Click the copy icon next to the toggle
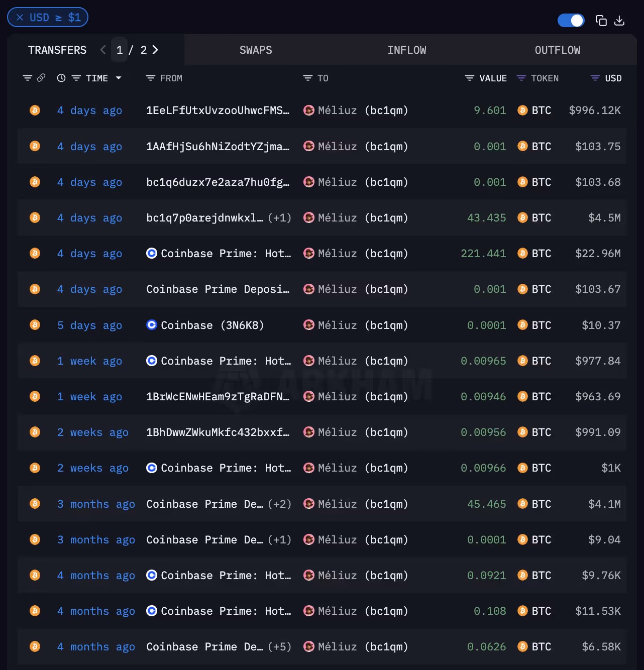Image resolution: width=644 pixels, height=670 pixels. 601,21
